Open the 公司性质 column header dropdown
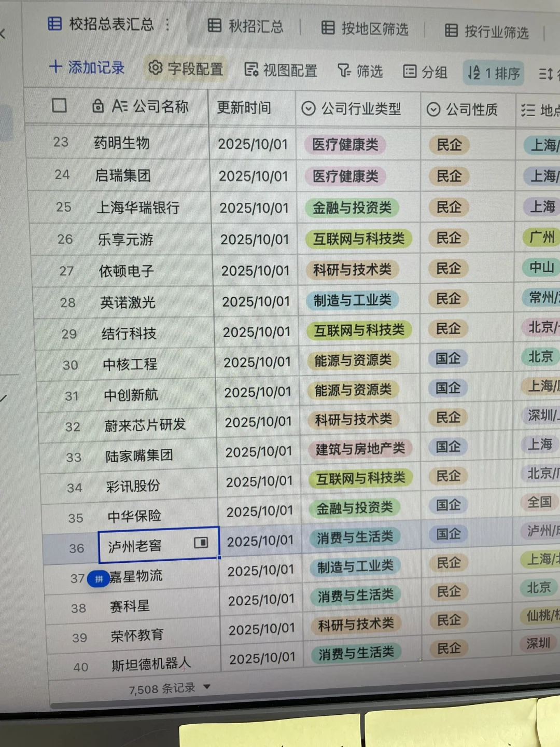This screenshot has height=747, width=560. click(433, 109)
